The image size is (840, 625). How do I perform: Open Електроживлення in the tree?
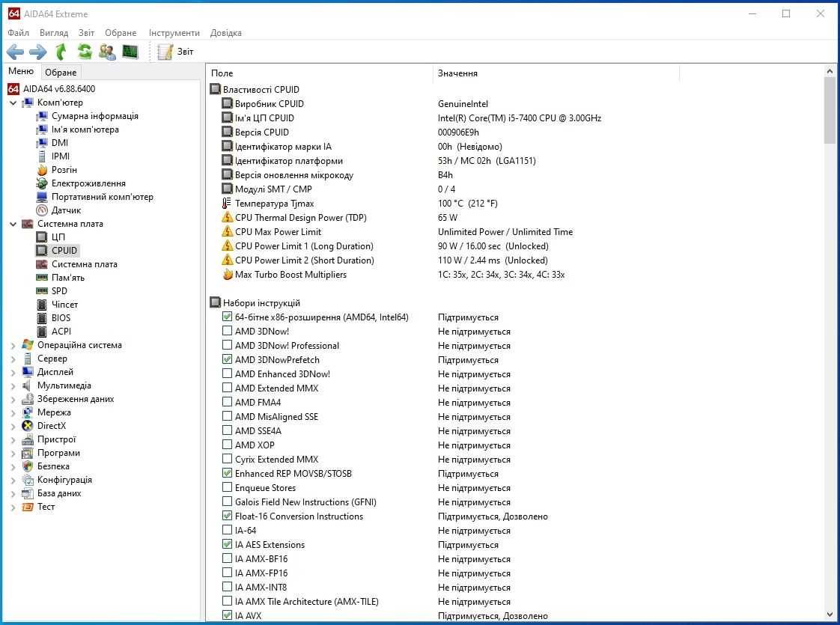pos(88,183)
